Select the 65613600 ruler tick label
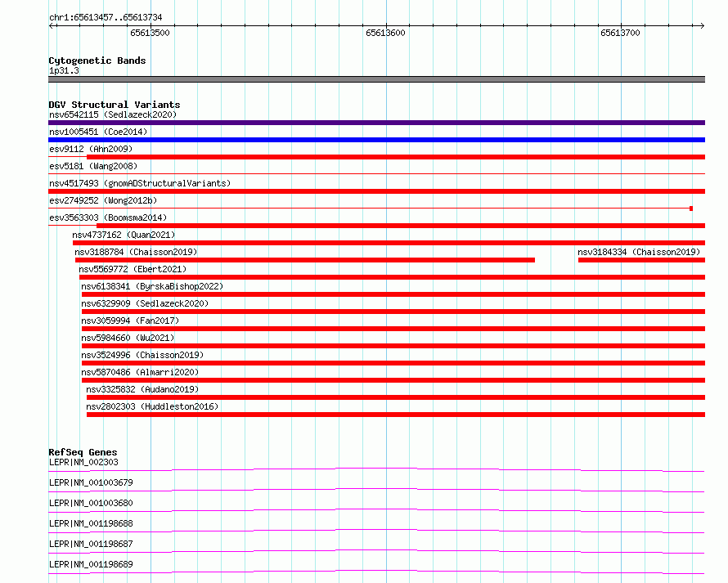The width and height of the screenshot is (728, 583). [x=385, y=33]
